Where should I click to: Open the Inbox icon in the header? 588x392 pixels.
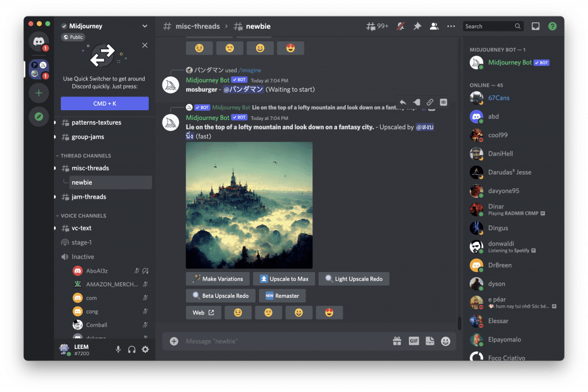[535, 26]
